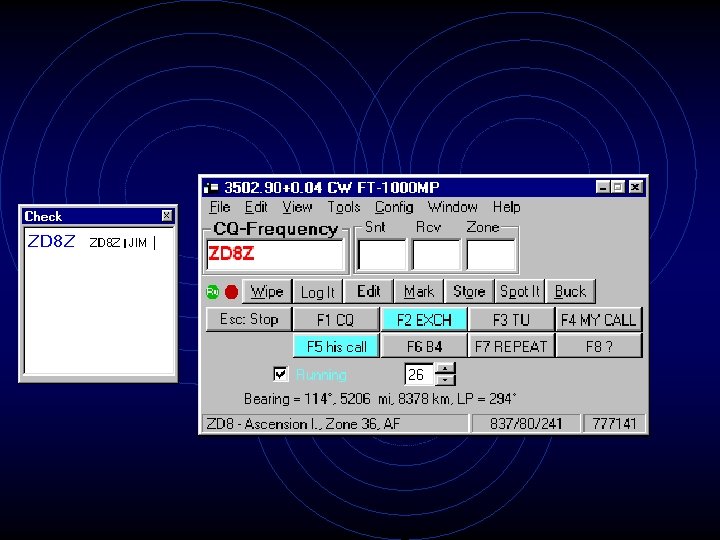Click the F6 B4 button
The height and width of the screenshot is (540, 720).
[424, 346]
